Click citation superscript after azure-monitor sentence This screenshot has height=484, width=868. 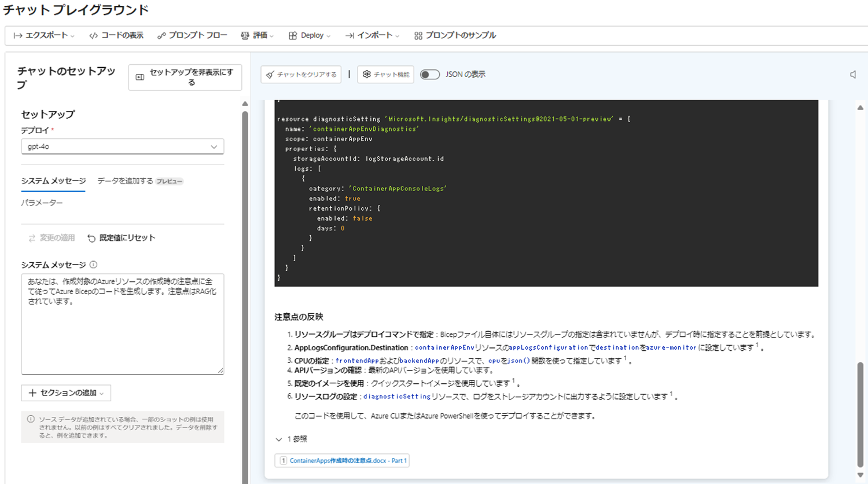tap(757, 345)
